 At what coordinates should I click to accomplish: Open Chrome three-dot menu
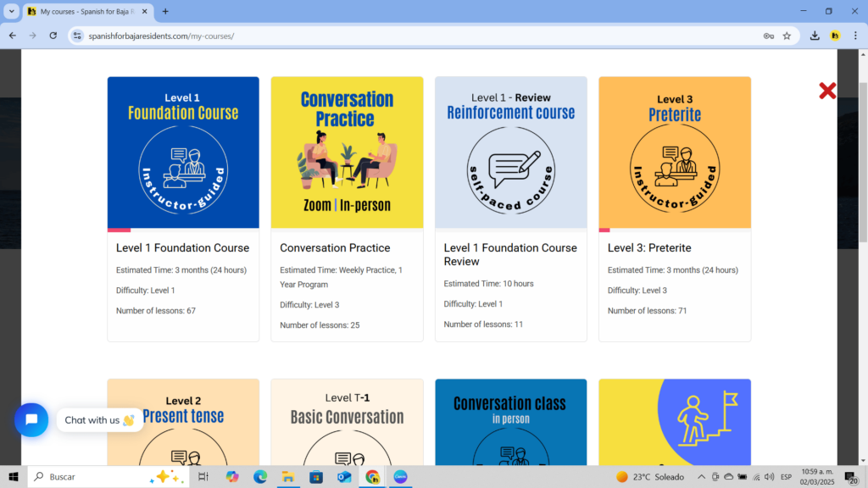point(855,36)
